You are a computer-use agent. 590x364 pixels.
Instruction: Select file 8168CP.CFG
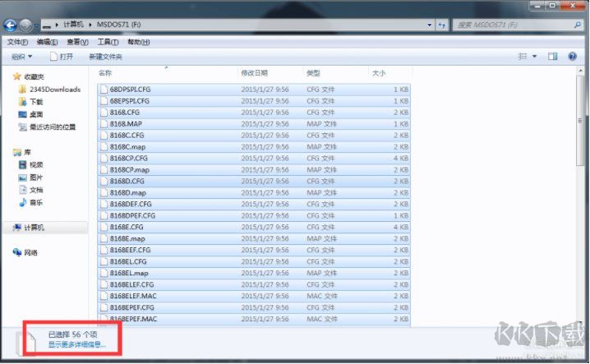point(254,159)
